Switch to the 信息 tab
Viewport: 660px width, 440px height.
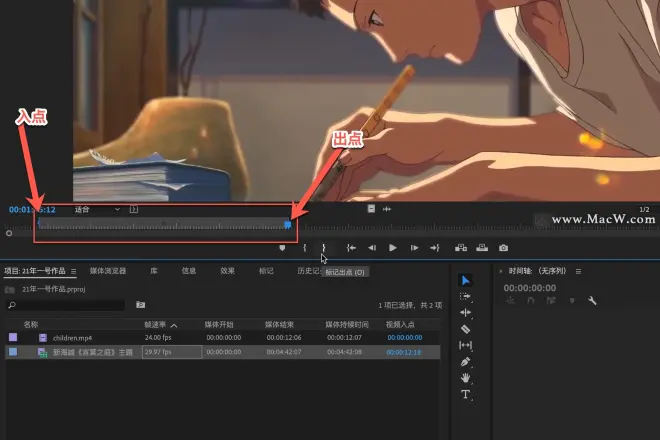pyautogui.click(x=189, y=271)
